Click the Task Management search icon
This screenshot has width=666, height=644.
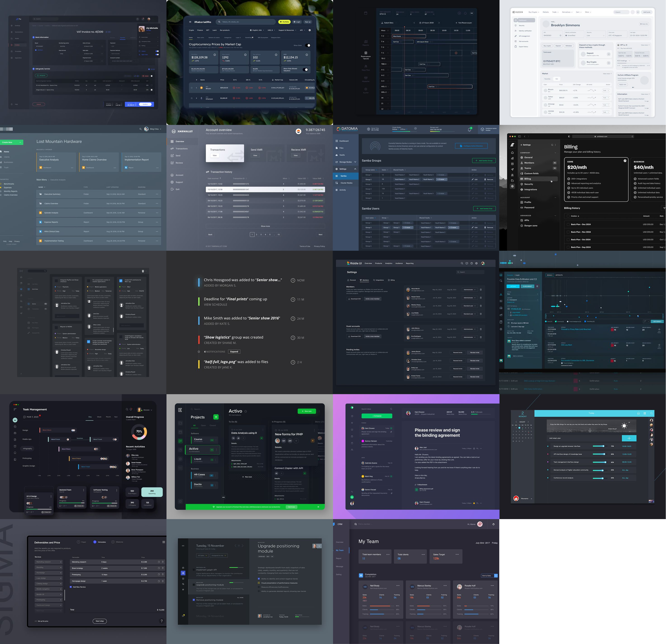127,410
